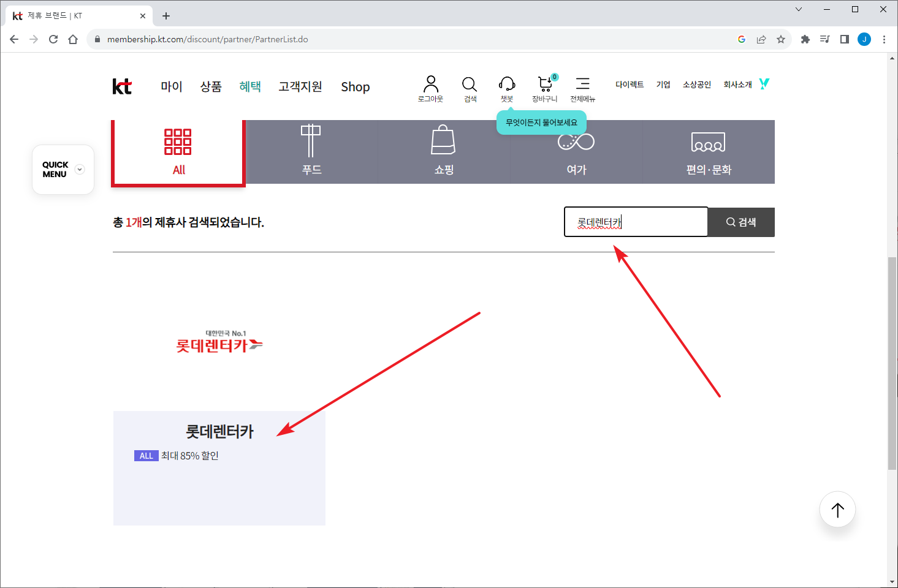Click the browser home icon
Image resolution: width=898 pixels, height=588 pixels.
pos(73,39)
